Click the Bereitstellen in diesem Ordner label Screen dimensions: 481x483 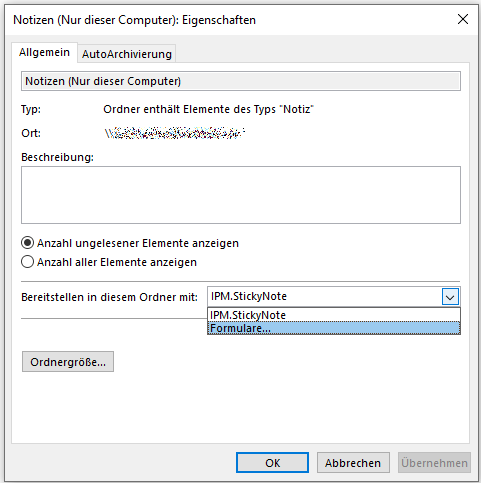pos(109,297)
